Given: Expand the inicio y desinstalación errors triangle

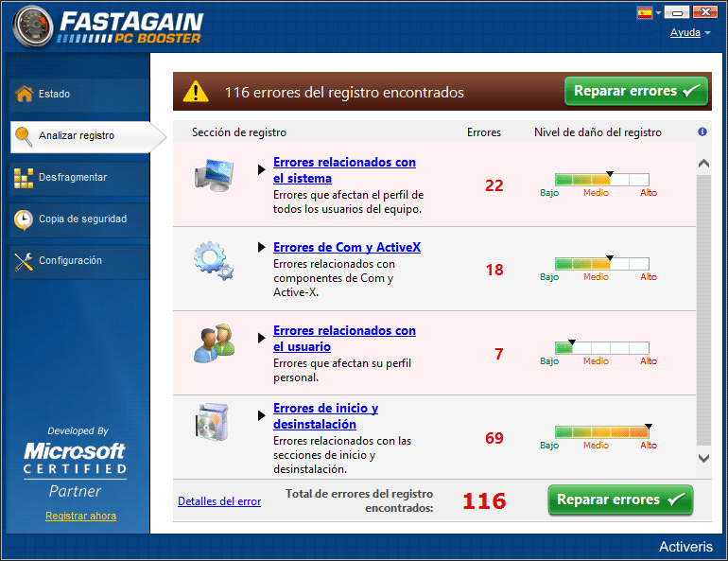Looking at the screenshot, I should [261, 415].
